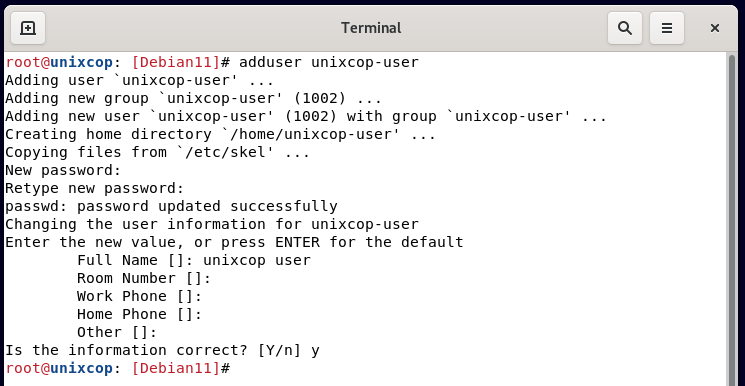Screen dimensions: 745x386
Task: Click the "Creating home directory" output line
Action: (x=220, y=135)
